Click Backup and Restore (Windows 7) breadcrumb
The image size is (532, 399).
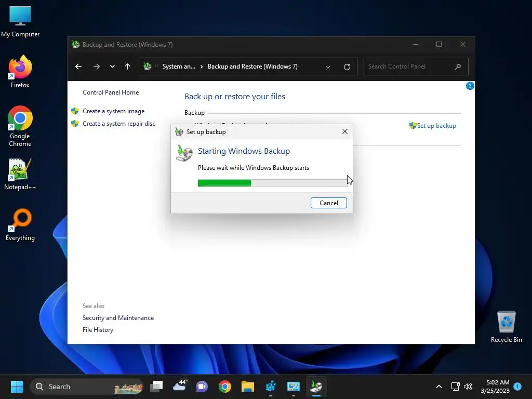[252, 66]
